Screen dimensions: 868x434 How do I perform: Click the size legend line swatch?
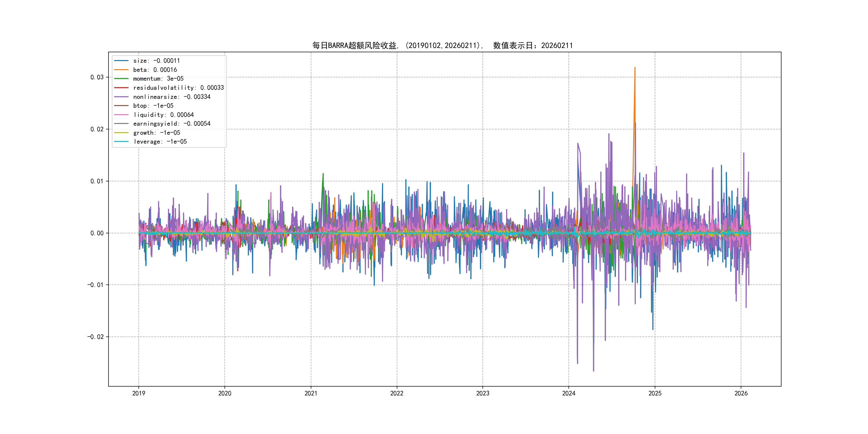coord(121,61)
